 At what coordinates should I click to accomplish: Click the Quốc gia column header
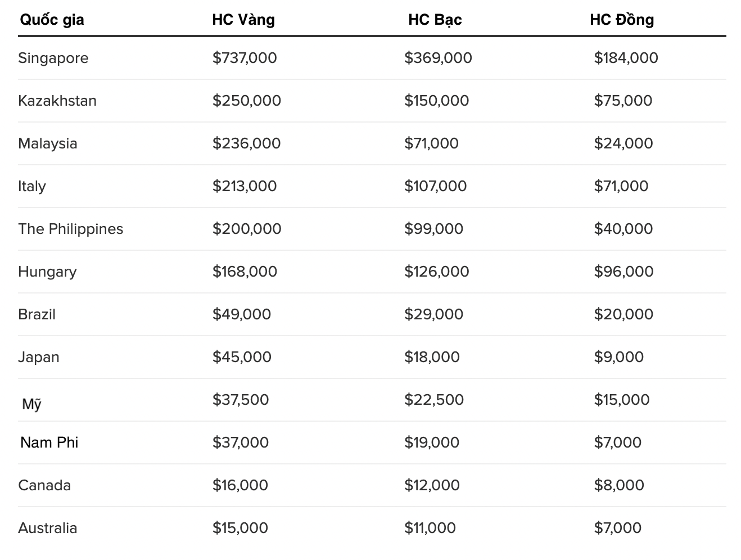[52, 20]
